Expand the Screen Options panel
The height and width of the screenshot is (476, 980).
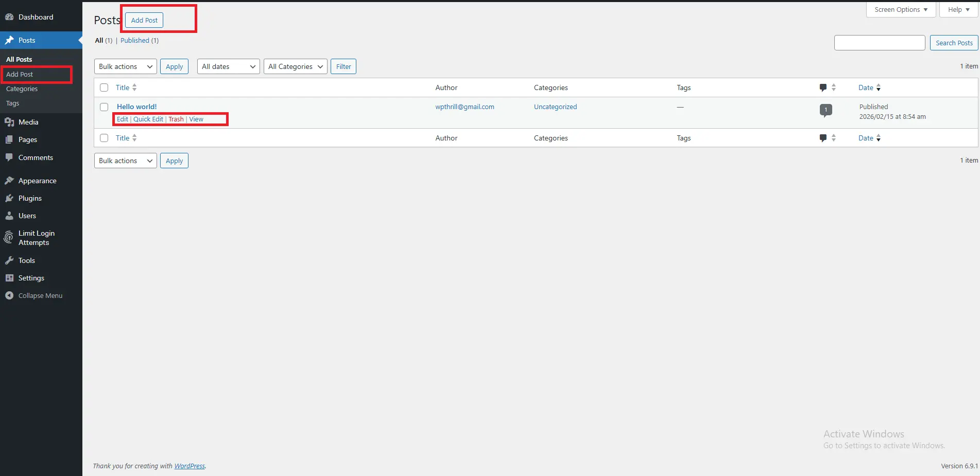[x=900, y=9]
